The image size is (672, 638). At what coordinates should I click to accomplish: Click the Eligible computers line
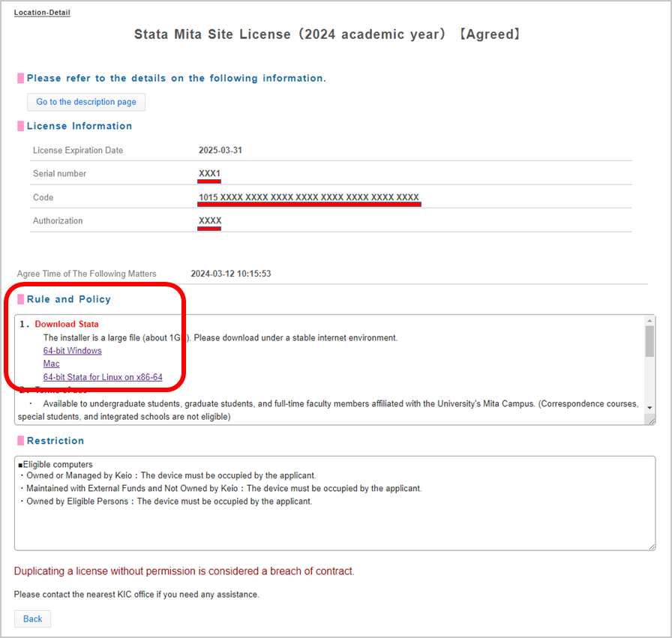click(55, 465)
